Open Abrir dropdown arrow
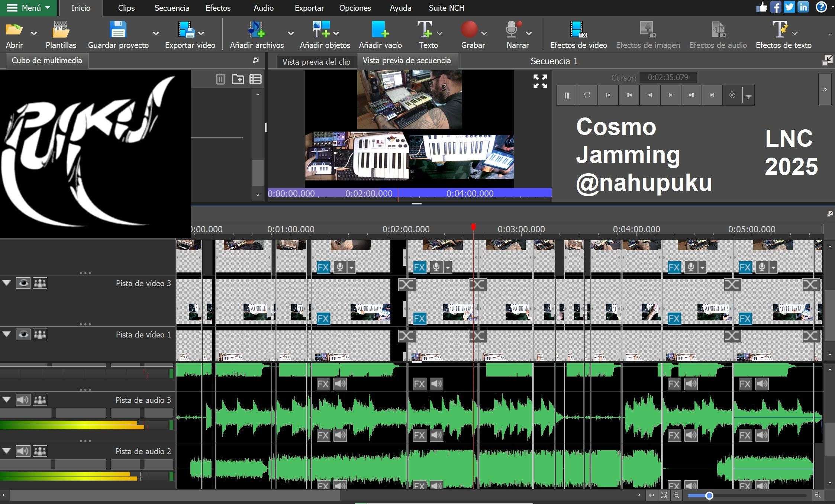 (34, 33)
